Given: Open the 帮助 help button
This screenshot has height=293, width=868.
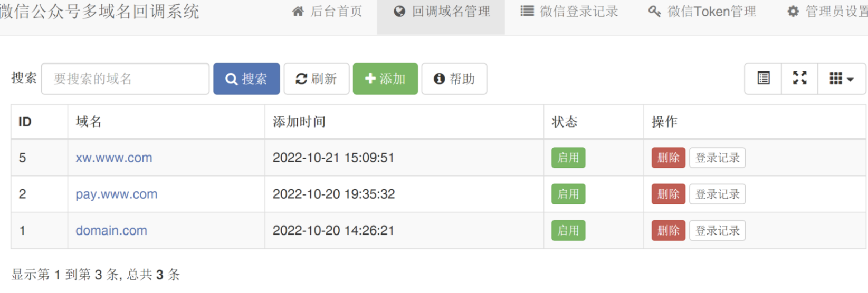Looking at the screenshot, I should pos(454,79).
